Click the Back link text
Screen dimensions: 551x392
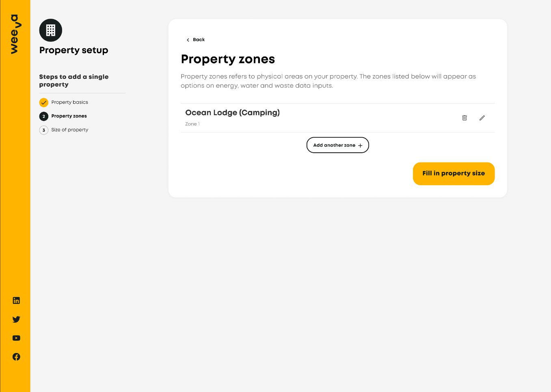click(x=199, y=40)
